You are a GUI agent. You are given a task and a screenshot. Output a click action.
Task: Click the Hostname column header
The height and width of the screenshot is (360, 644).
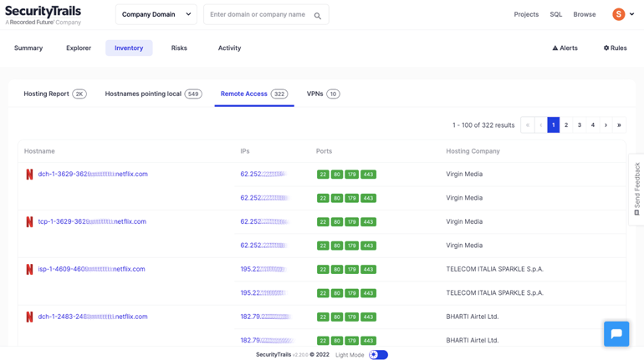point(39,151)
